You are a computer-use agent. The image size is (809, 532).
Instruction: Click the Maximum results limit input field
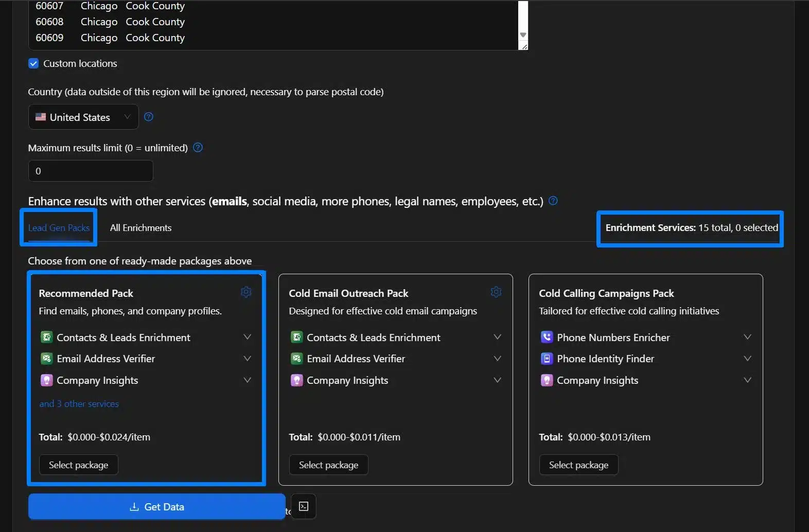click(x=91, y=171)
